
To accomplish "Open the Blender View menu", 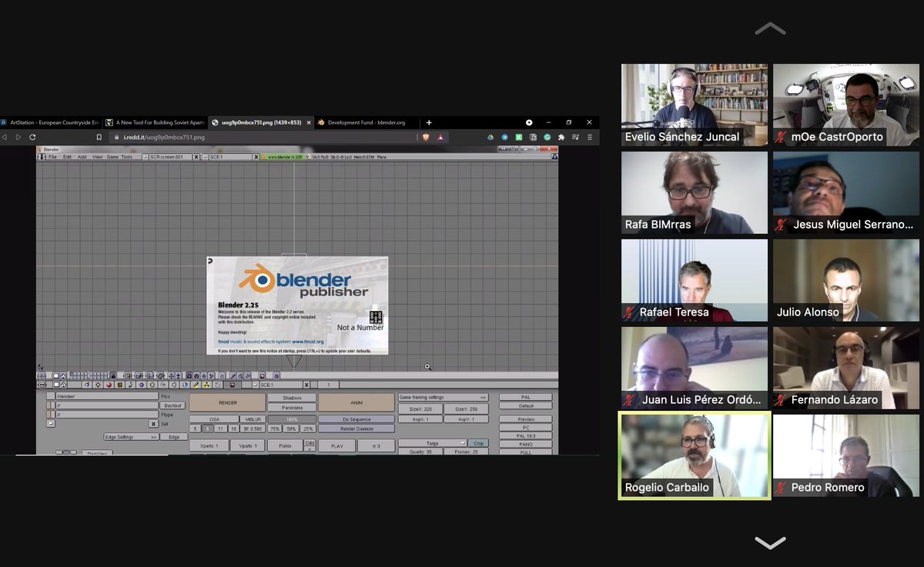I will (98, 157).
